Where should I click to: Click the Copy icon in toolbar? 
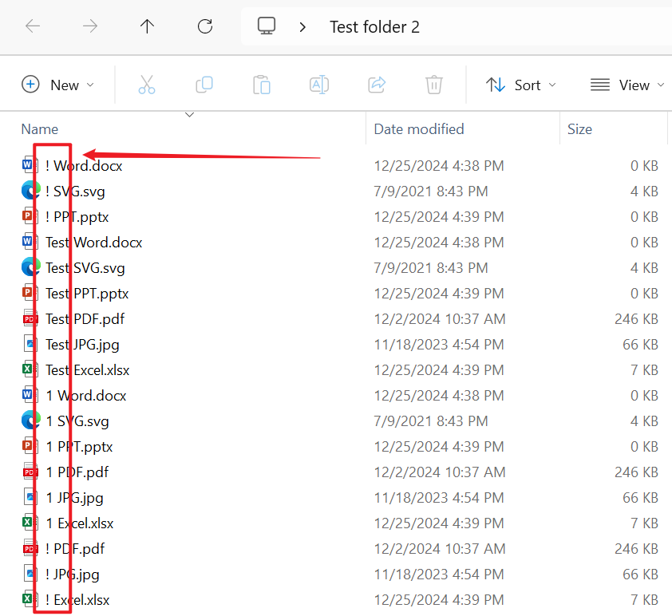tap(204, 85)
